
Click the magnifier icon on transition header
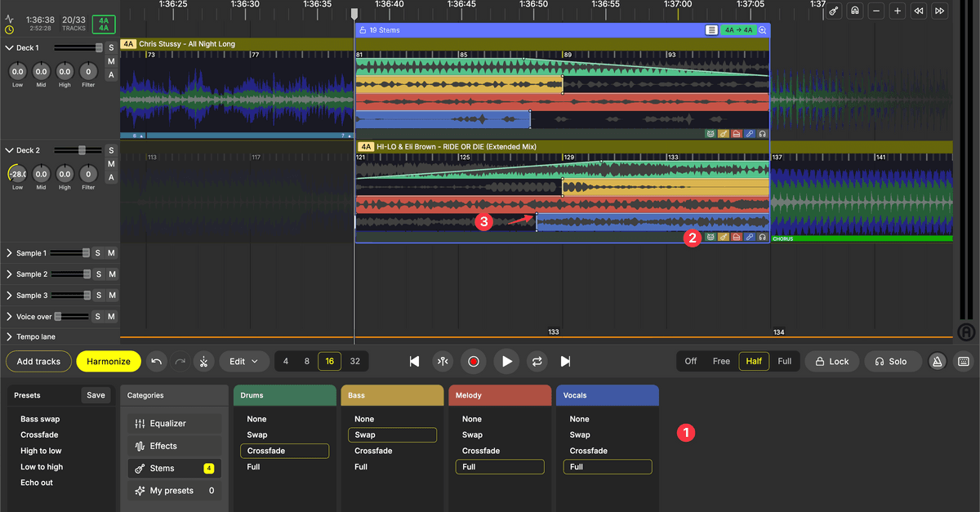763,30
